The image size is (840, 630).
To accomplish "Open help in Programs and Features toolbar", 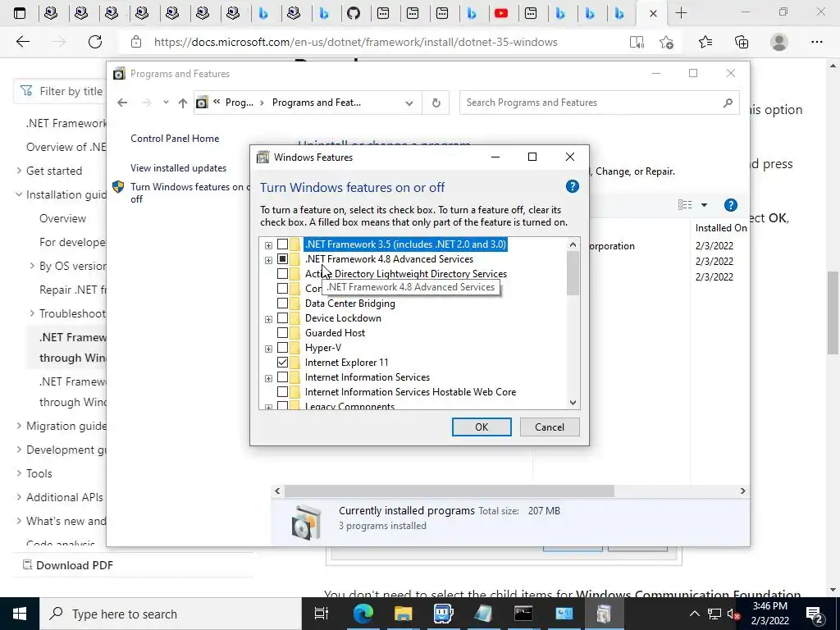I will click(x=730, y=204).
